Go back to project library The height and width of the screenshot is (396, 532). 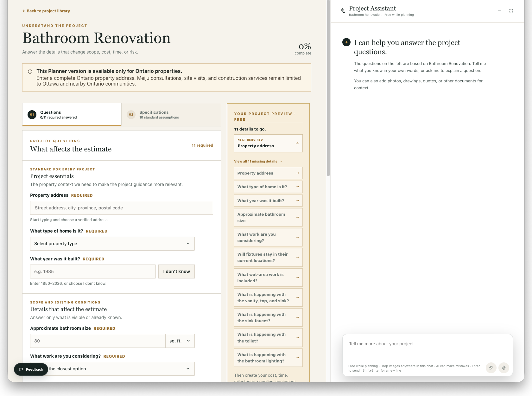pos(46,11)
